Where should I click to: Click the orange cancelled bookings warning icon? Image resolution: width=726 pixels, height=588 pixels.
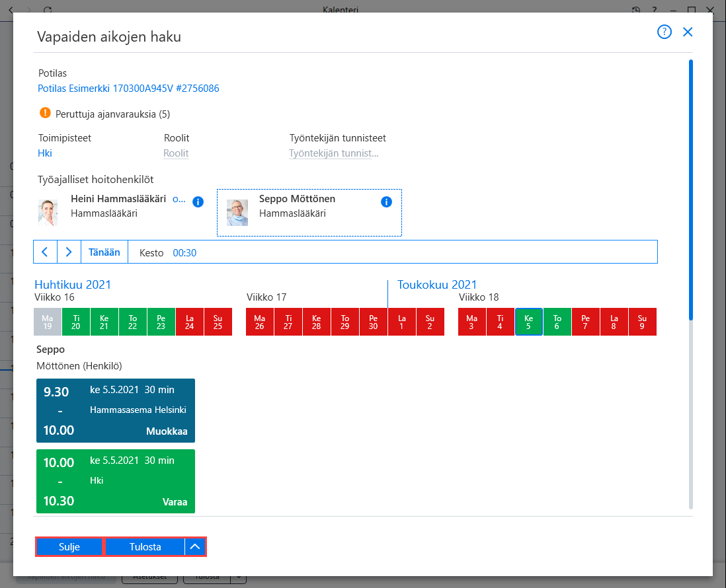click(45, 113)
